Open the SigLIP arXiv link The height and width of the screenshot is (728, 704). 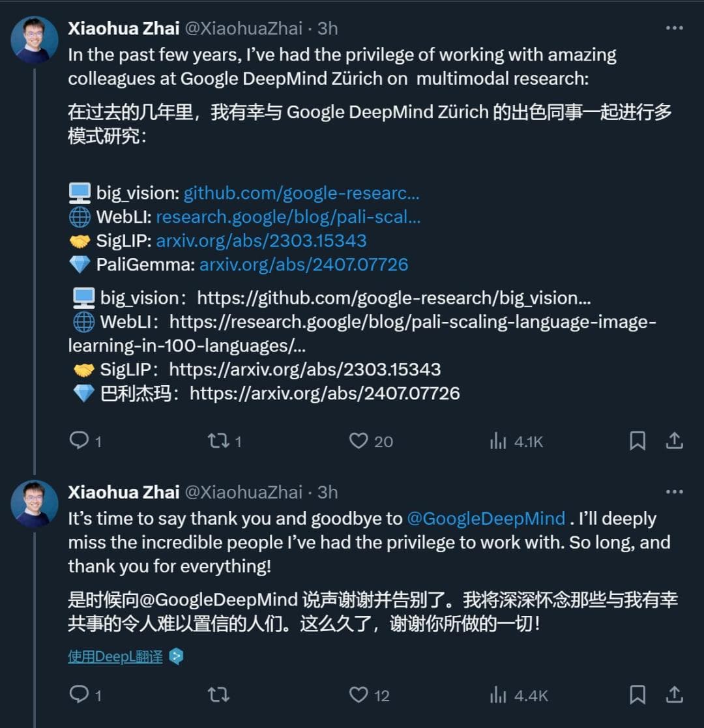[261, 240]
